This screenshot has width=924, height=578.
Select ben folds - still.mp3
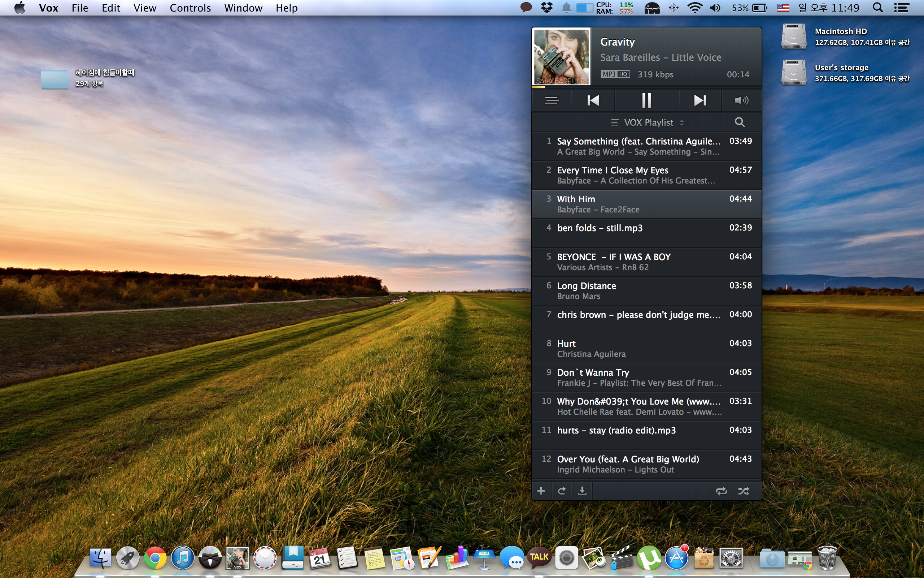646,233
